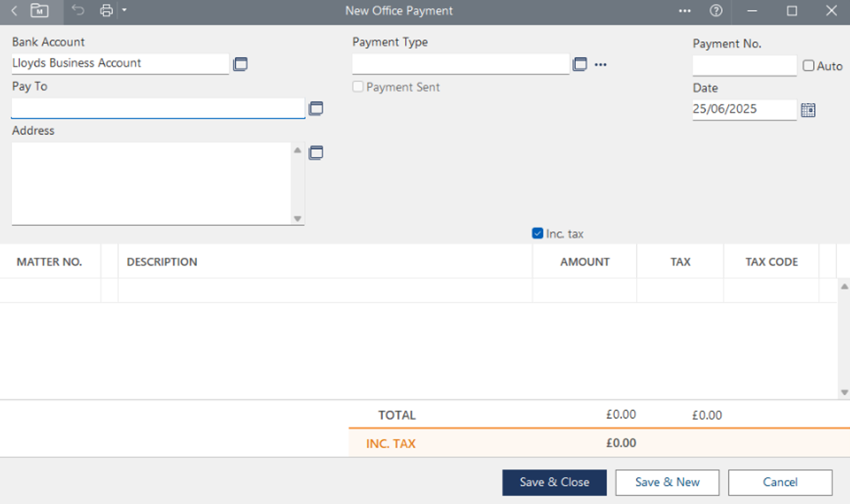The image size is (850, 504).
Task: Click ellipsis next to Payment Type
Action: coord(600,64)
